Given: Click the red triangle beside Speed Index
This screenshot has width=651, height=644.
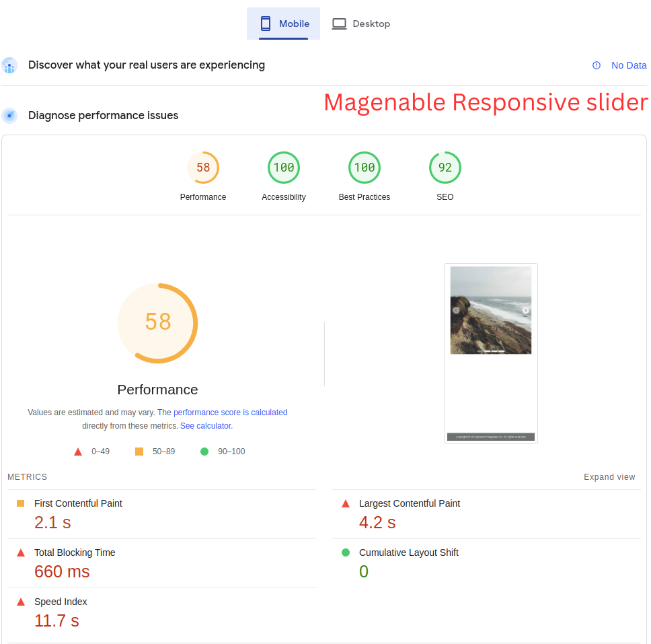Looking at the screenshot, I should pos(21,602).
